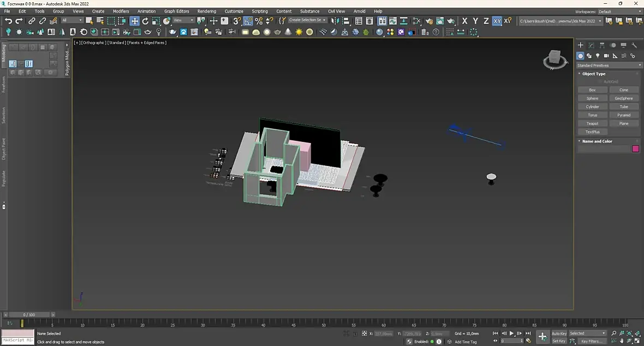Collapse the Object Type rollout
644x346 pixels.
pyautogui.click(x=593, y=74)
